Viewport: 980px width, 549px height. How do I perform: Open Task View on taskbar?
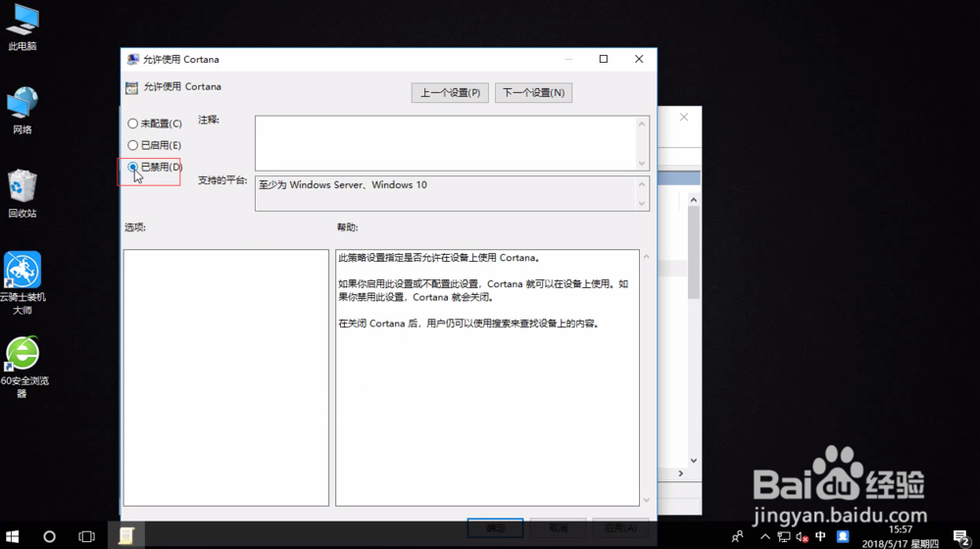point(86,536)
